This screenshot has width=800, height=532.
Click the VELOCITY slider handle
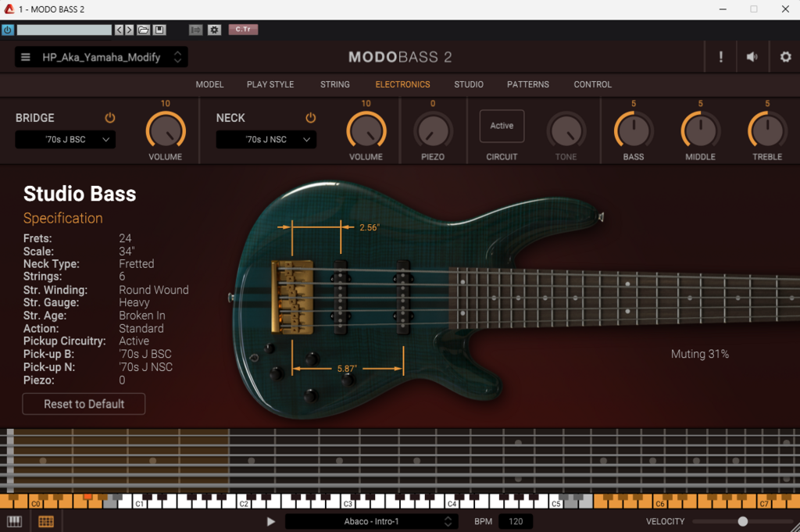(x=743, y=521)
